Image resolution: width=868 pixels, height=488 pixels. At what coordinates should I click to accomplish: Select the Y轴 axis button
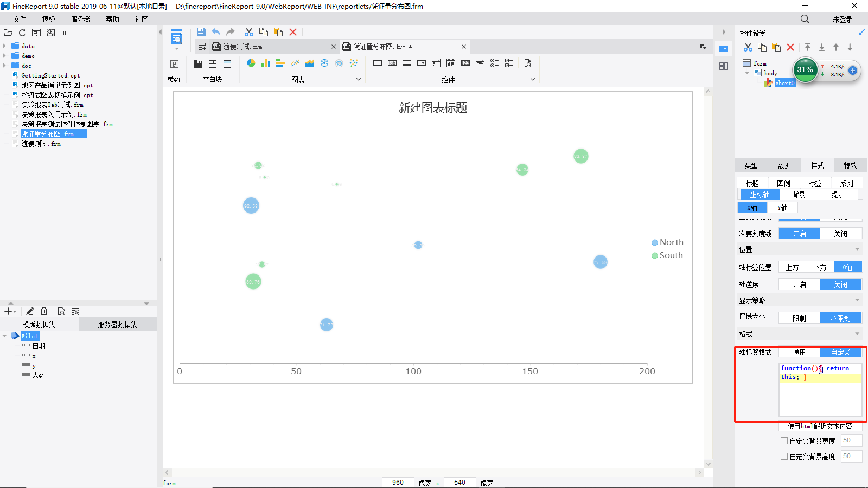click(x=782, y=208)
